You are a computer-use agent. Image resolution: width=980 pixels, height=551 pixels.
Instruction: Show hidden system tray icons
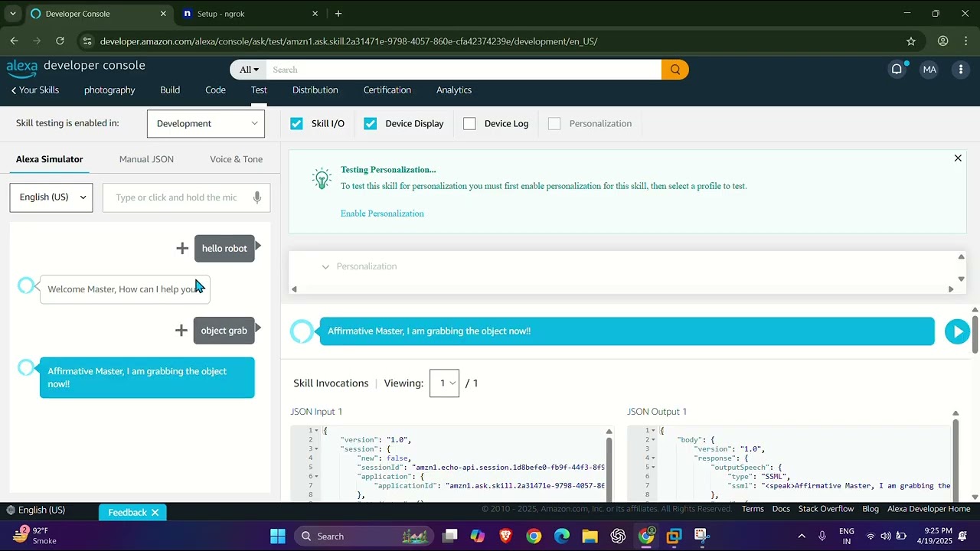[801, 536]
